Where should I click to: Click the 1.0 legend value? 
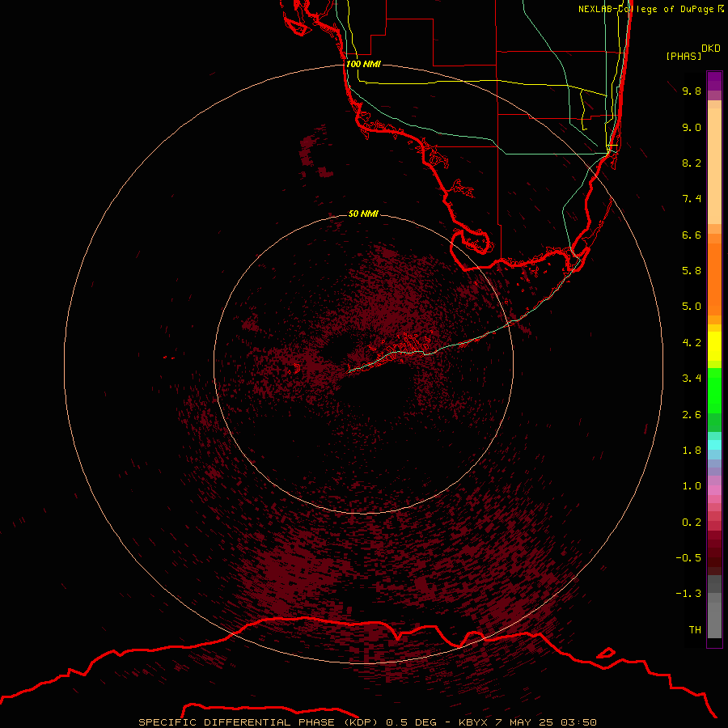click(692, 486)
